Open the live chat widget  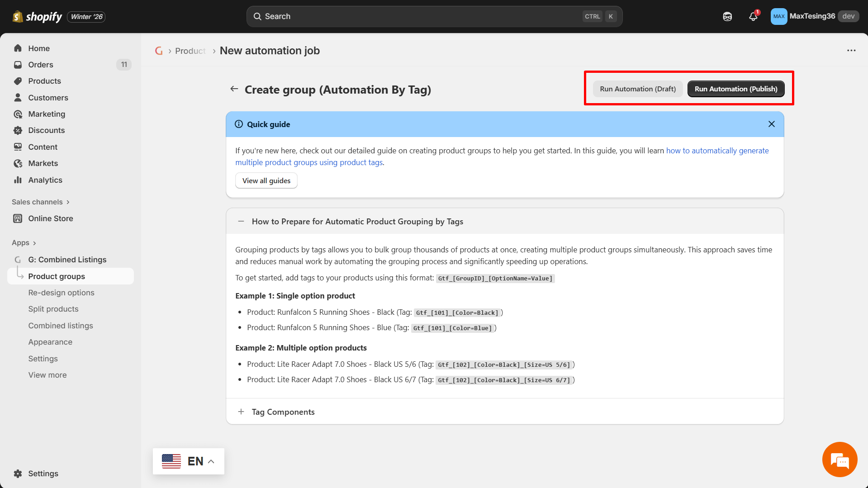pyautogui.click(x=840, y=460)
